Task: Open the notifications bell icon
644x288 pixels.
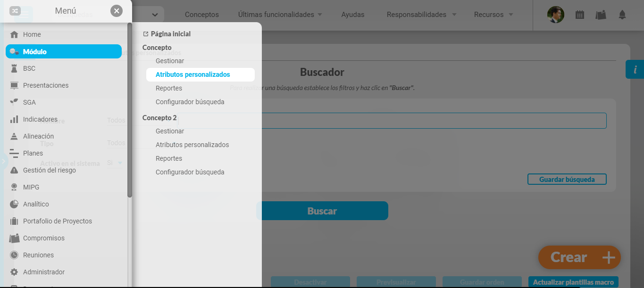Action: (x=622, y=15)
